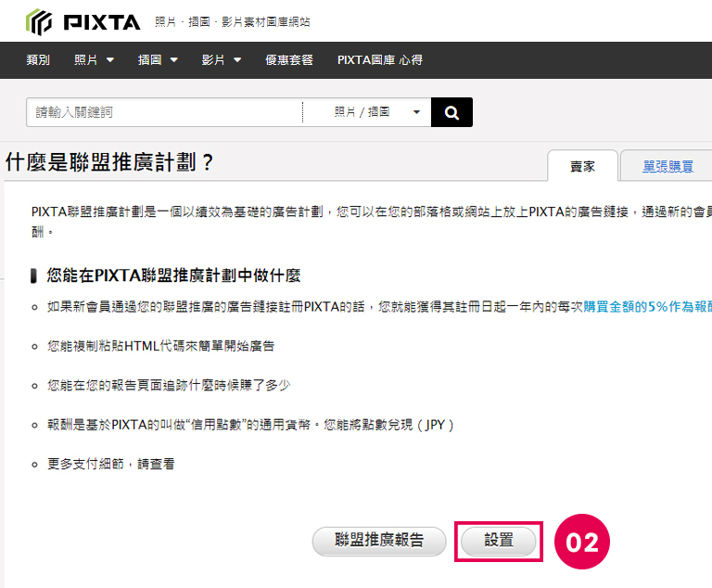This screenshot has height=588, width=712.
Task: Click the PIXTA logo icon
Action: tap(39, 22)
